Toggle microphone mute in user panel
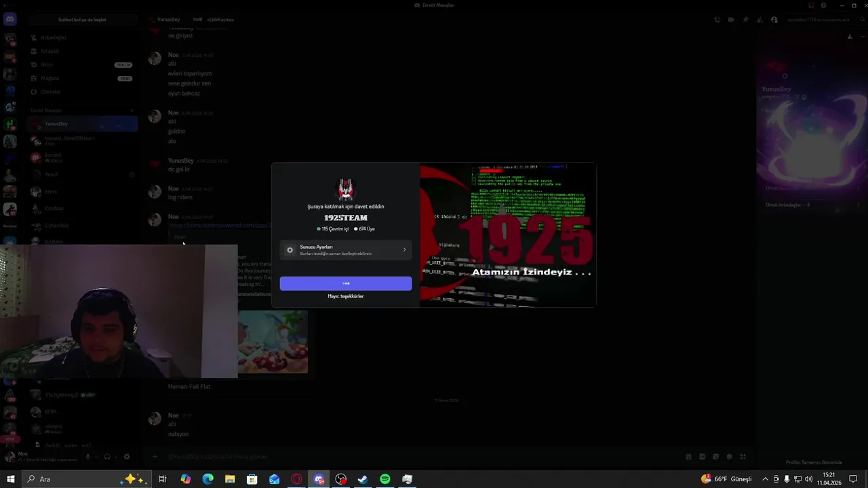The height and width of the screenshot is (488, 868). (x=87, y=457)
